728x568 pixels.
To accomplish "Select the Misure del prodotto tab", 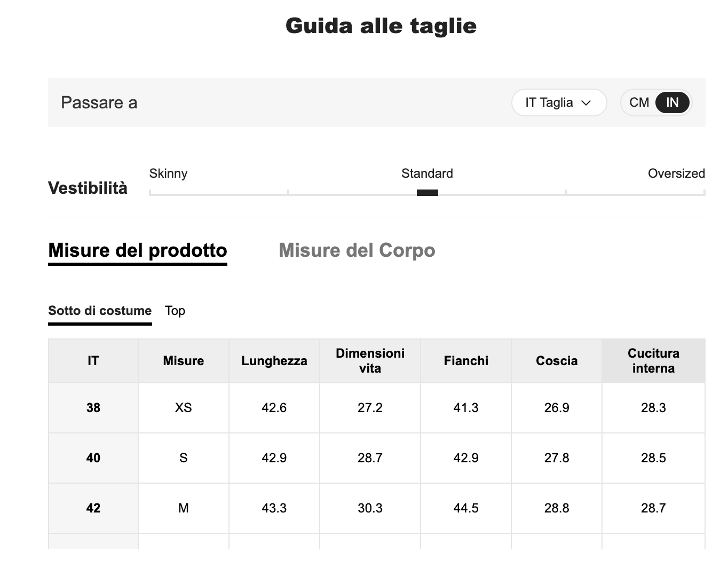I will point(138,250).
